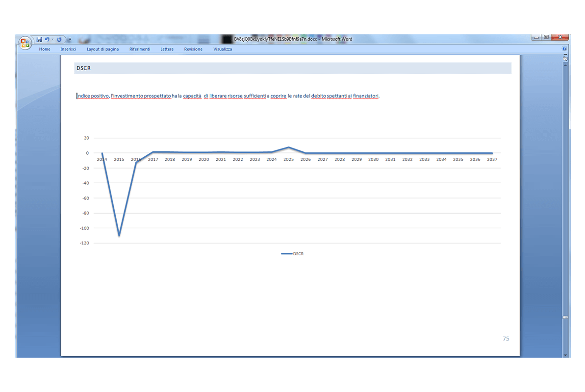Select the Riferimenti ribbon tab
Screen dimensions: 585x392
[x=140, y=49]
